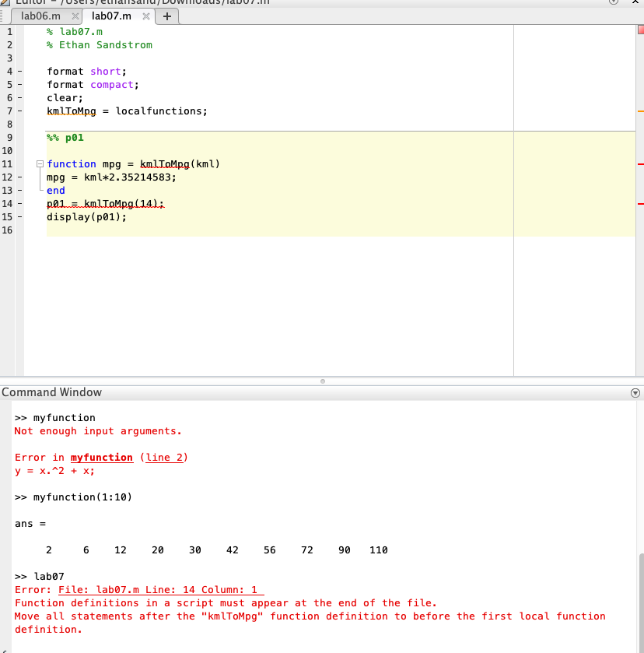Toggle a breakpoint on line 15
This screenshot has width=644, height=653.
click(x=18, y=216)
